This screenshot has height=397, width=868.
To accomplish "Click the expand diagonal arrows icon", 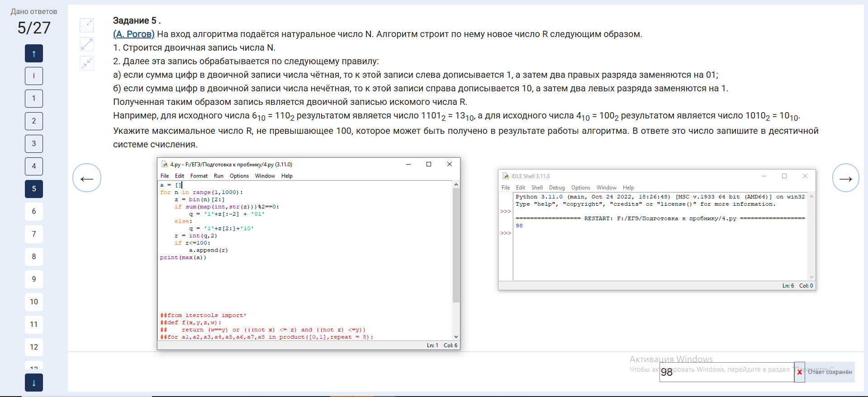I will coord(86,44).
